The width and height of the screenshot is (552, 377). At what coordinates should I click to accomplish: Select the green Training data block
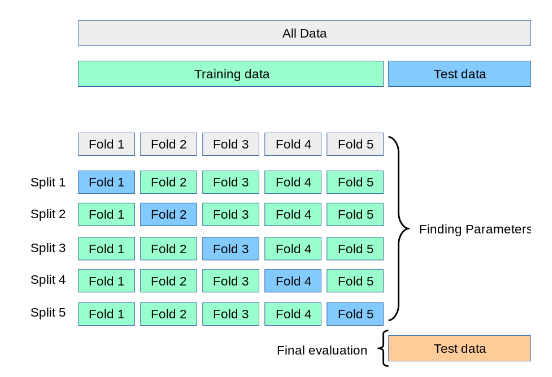(231, 74)
